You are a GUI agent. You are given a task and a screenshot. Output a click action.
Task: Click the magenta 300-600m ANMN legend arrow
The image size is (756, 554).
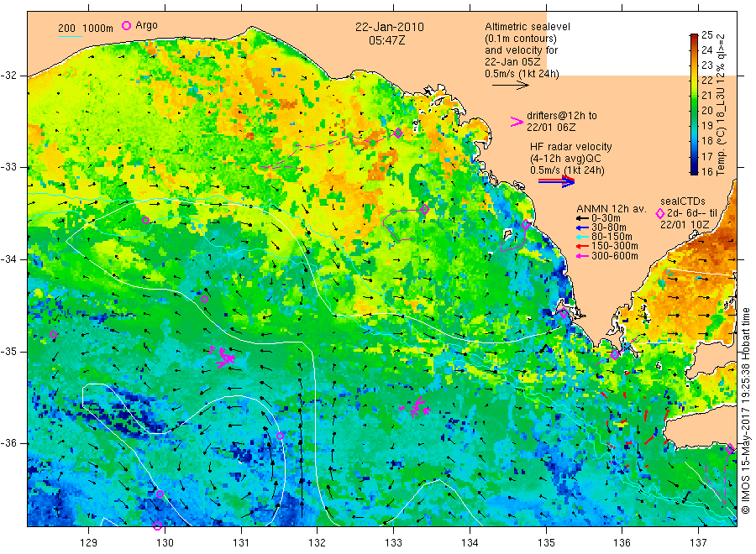coord(582,256)
